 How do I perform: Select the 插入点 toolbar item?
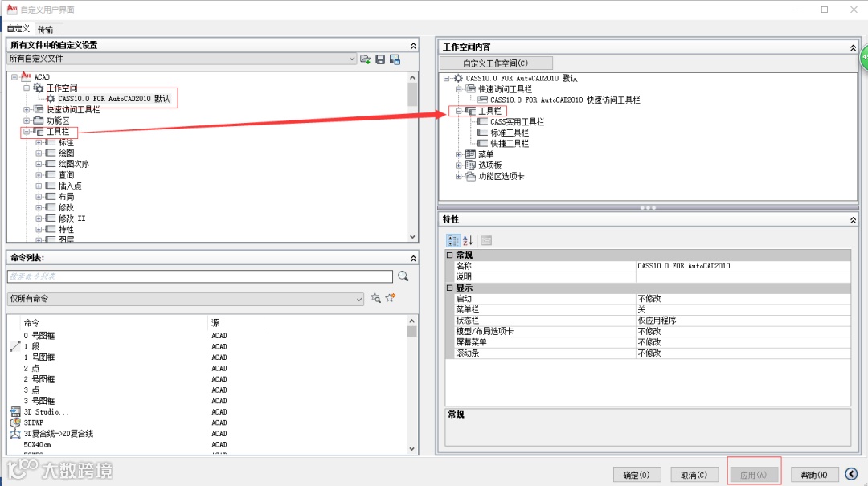[70, 186]
